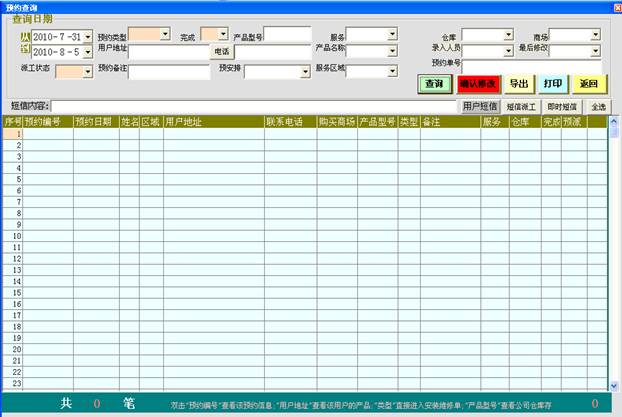Expand the 录入人员 combo box
Screen dimensions: 622x417
(x=509, y=51)
